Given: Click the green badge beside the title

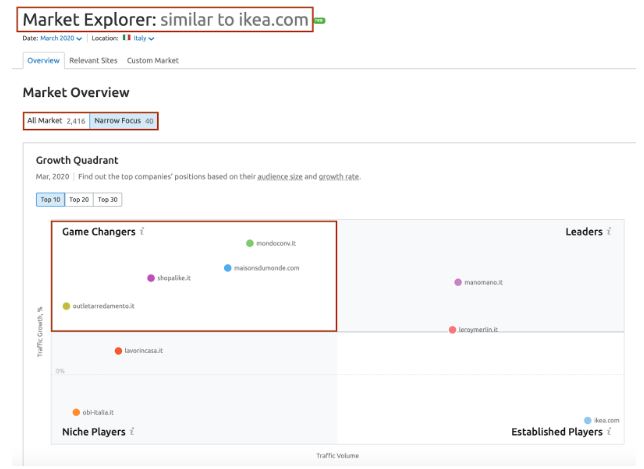Looking at the screenshot, I should 320,21.
